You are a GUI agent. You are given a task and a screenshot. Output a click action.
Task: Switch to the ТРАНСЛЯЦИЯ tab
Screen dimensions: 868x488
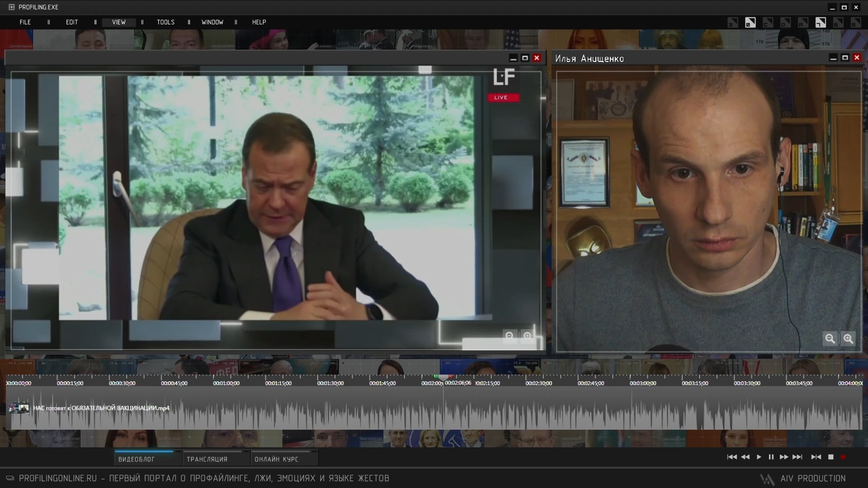207,459
